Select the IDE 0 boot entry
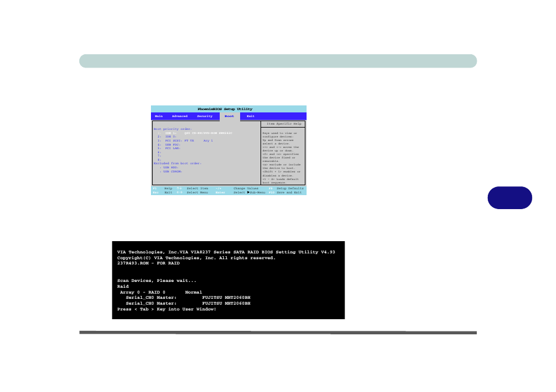Viewport: 556px width, 392px height. 172,136
